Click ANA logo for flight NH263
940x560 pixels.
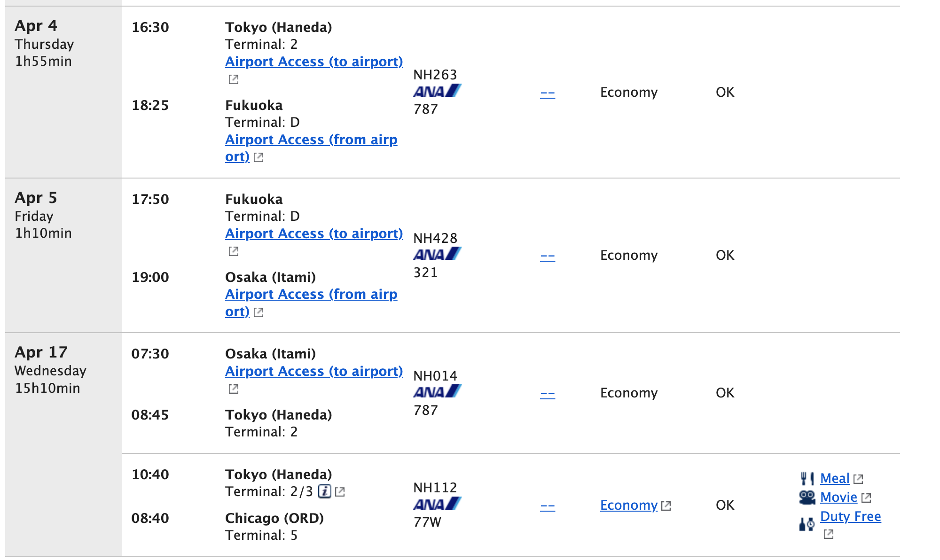click(438, 91)
